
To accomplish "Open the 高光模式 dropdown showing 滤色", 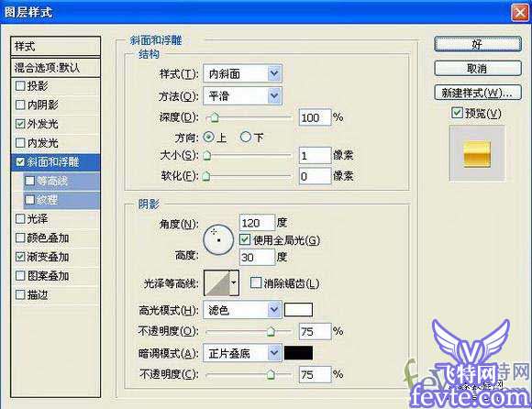I will 242,310.
